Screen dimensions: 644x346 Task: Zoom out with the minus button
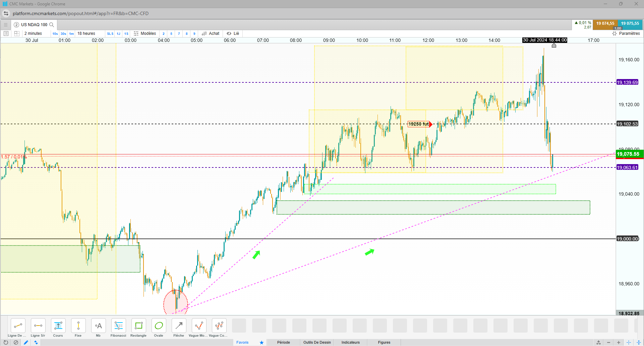pos(608,342)
